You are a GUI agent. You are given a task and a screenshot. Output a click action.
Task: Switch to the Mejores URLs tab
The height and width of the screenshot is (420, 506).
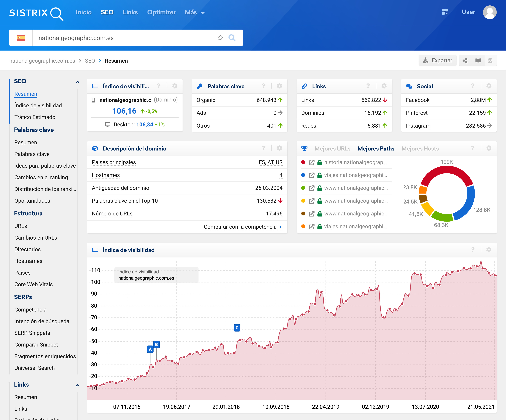332,149
